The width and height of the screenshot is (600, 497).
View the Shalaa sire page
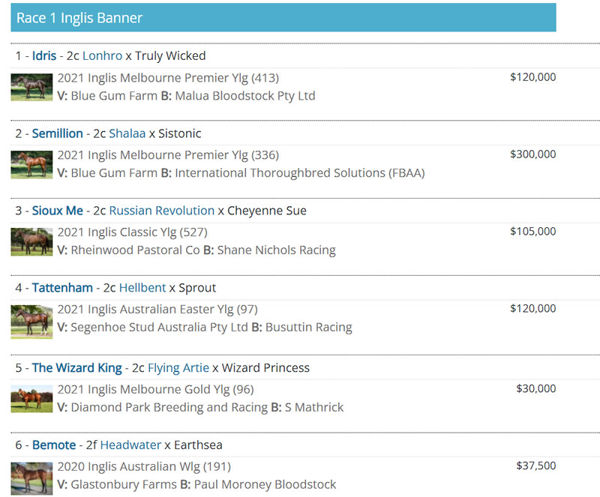click(x=127, y=133)
